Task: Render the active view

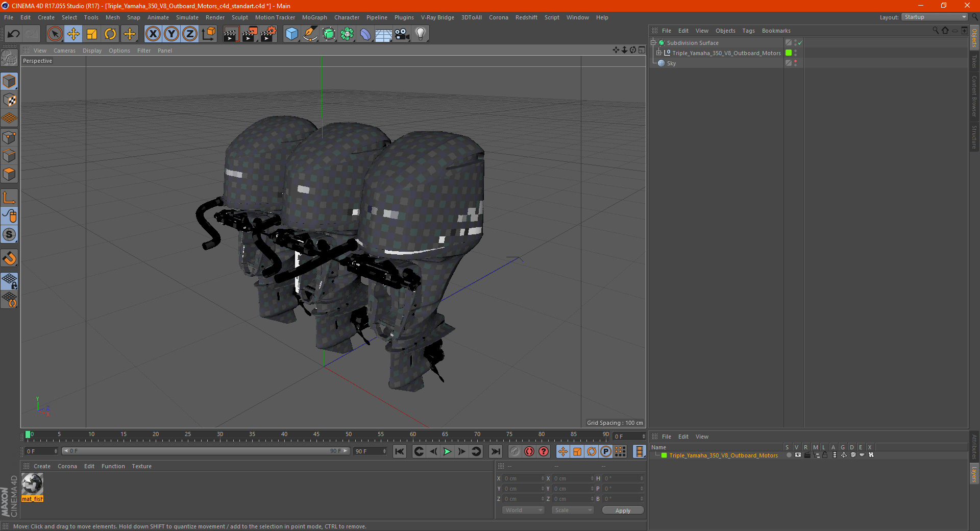Action: coord(231,34)
